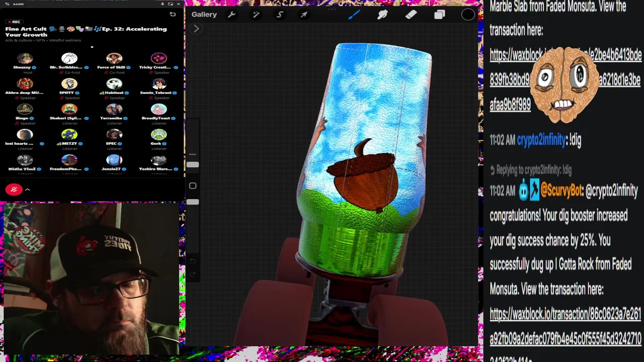Open Bingo speaker avatar

(x=25, y=109)
